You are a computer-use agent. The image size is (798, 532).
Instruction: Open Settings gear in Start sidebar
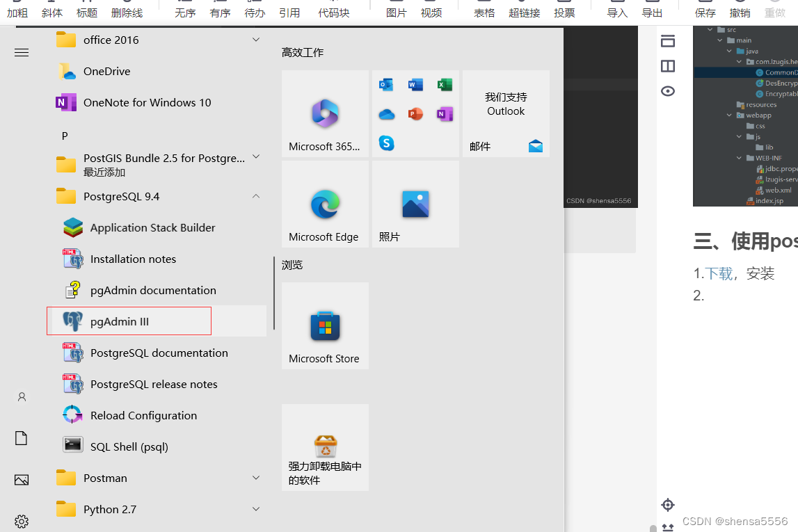pyautogui.click(x=22, y=522)
